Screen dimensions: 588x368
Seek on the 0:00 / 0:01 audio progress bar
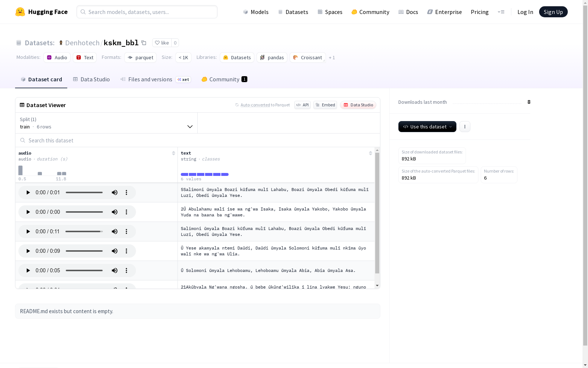(x=84, y=192)
